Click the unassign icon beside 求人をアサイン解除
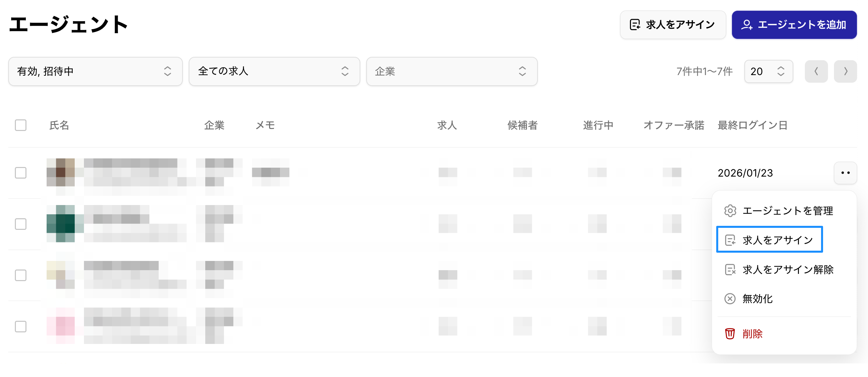This screenshot has width=868, height=377. (730, 270)
